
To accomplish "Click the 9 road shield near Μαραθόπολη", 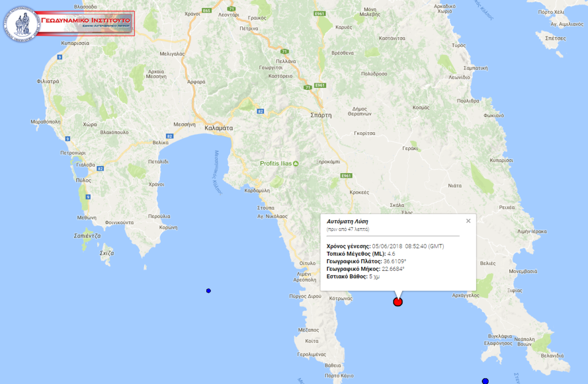I will [x=68, y=139].
